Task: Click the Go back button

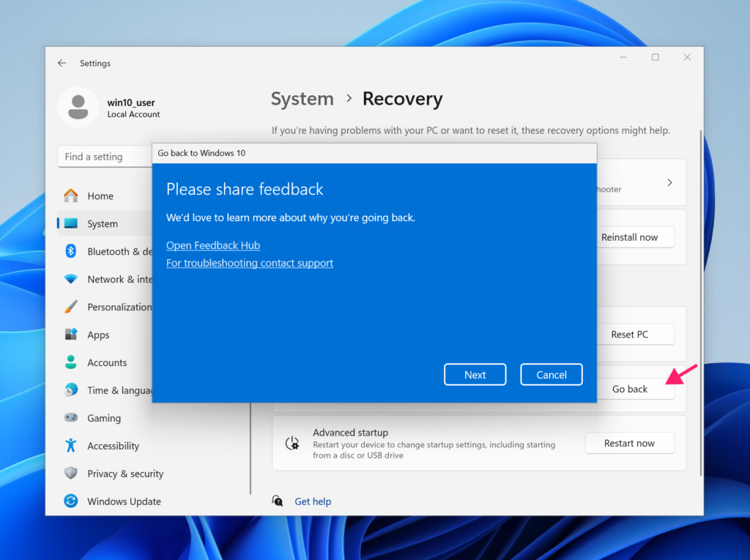Action: click(635, 389)
